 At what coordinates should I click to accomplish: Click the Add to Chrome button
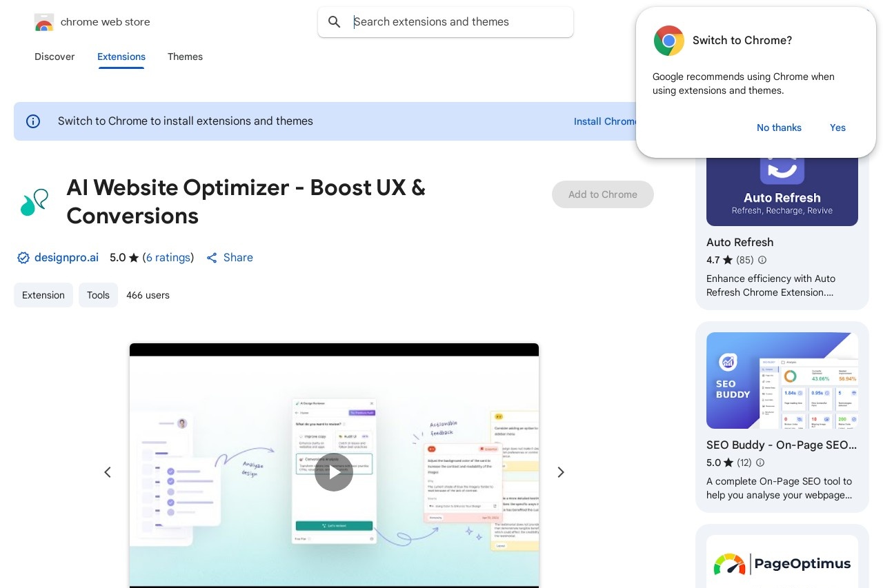(x=603, y=194)
